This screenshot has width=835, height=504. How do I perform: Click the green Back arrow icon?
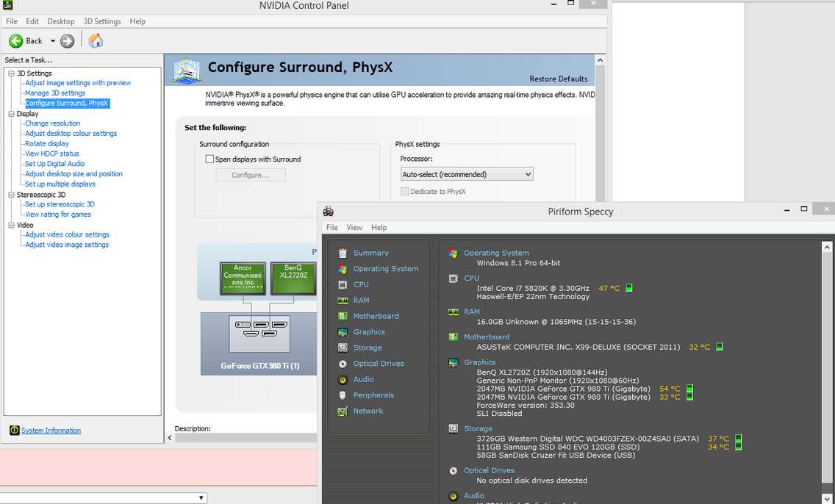[x=16, y=41]
